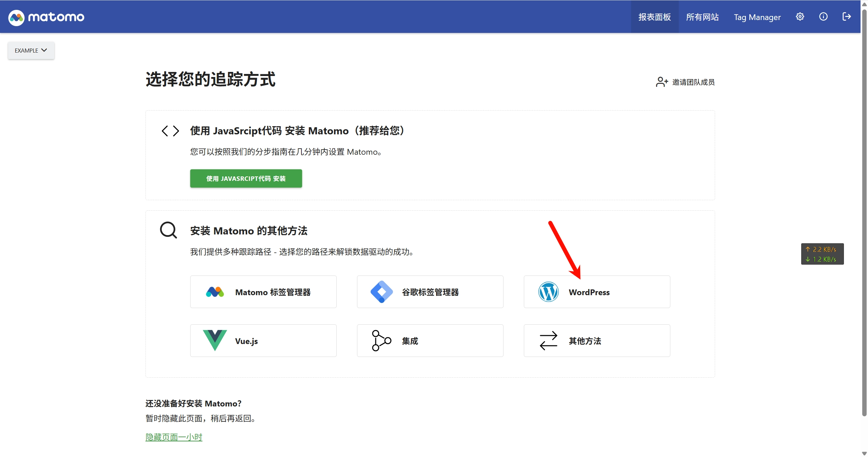Select the WordPress install option
The height and width of the screenshot is (457, 868).
(x=597, y=292)
